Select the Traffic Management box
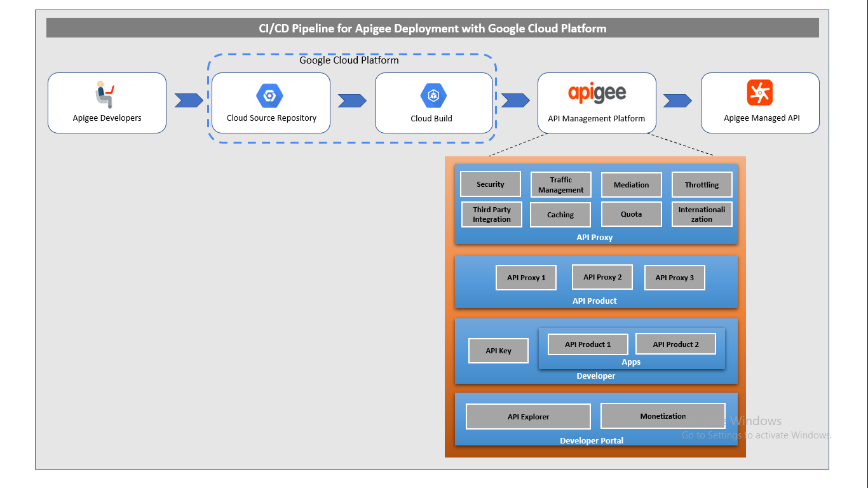The height and width of the screenshot is (488, 868). pos(561,185)
